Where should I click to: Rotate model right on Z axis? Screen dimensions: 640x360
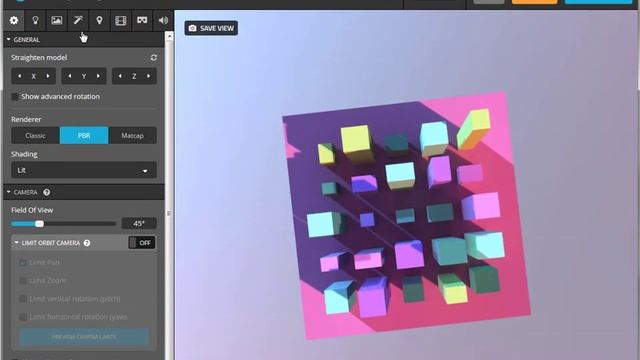click(148, 76)
